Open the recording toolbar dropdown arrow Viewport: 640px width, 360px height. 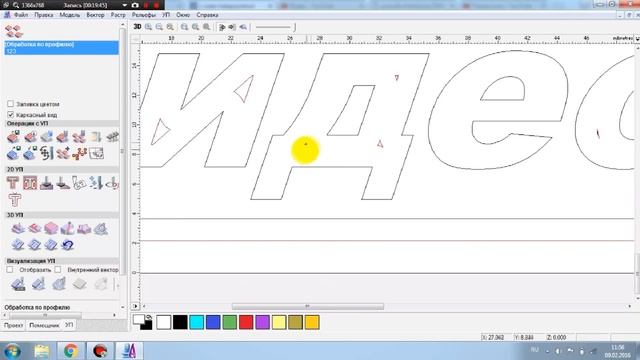125,5
